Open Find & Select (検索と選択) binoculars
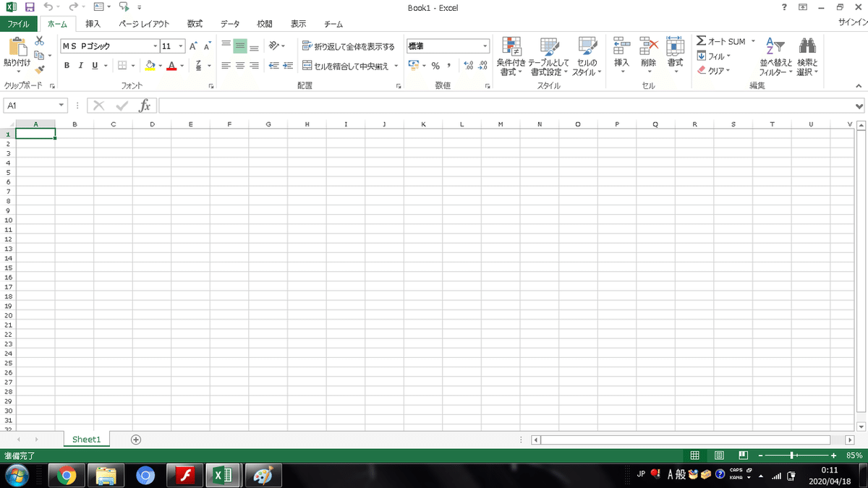Screen dimensions: 868x488 pos(807,56)
